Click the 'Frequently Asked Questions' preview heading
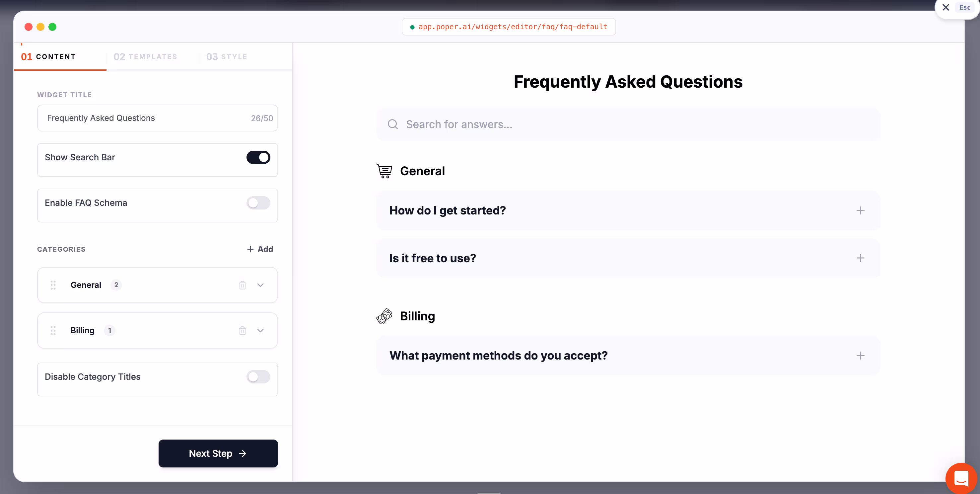 628,82
